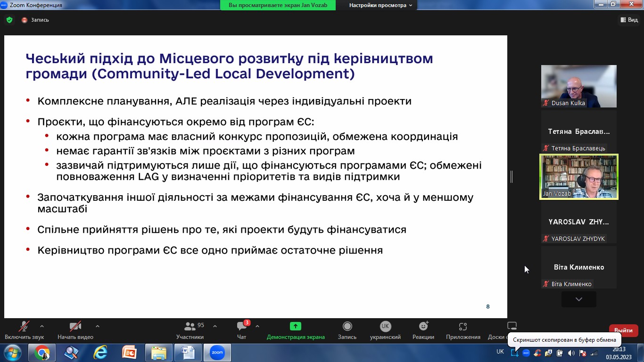Select Jan Vozab video thumbnail
The height and width of the screenshot is (362, 644).
click(x=579, y=177)
